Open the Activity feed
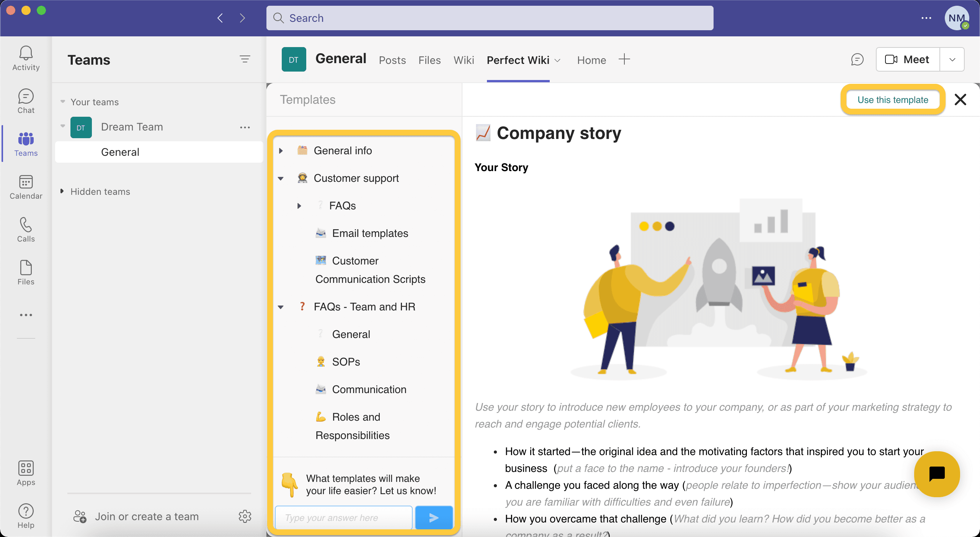980x537 pixels. point(25,57)
